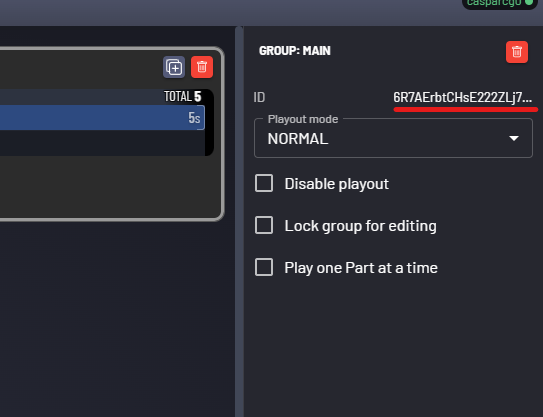This screenshot has height=417, width=543.
Task: Click the casparcg0 device status badge
Action: coord(500,3)
